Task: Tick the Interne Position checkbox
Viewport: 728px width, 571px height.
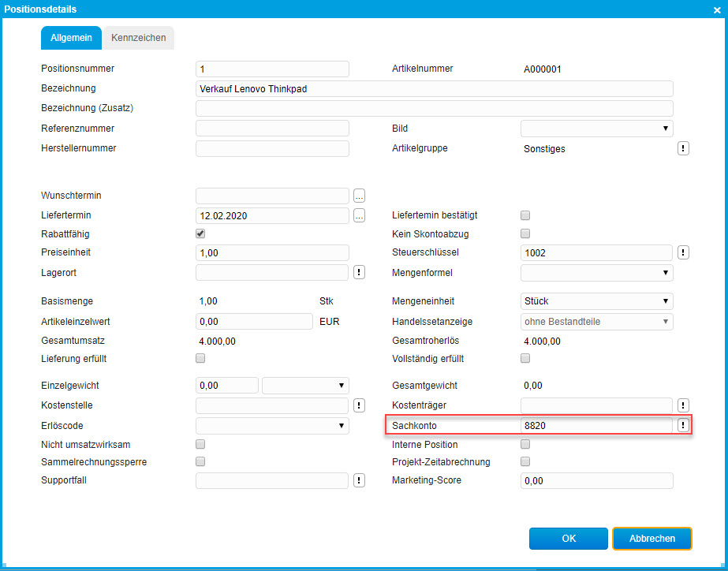Action: point(525,445)
